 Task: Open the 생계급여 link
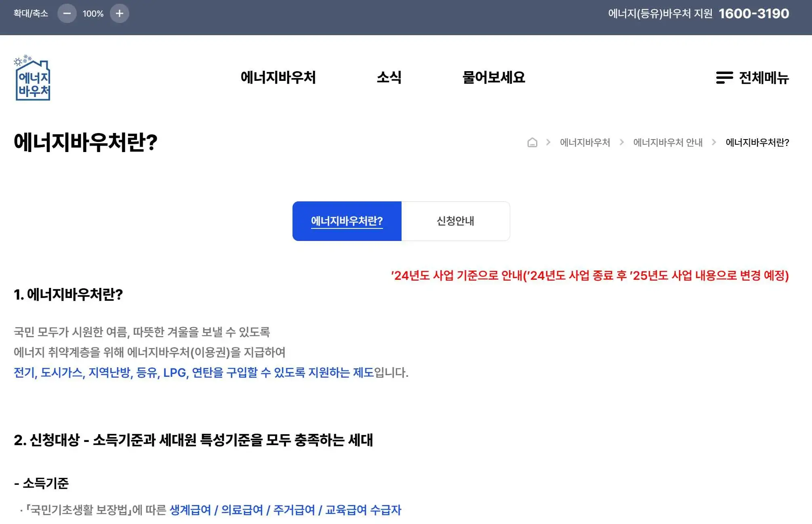click(191, 510)
